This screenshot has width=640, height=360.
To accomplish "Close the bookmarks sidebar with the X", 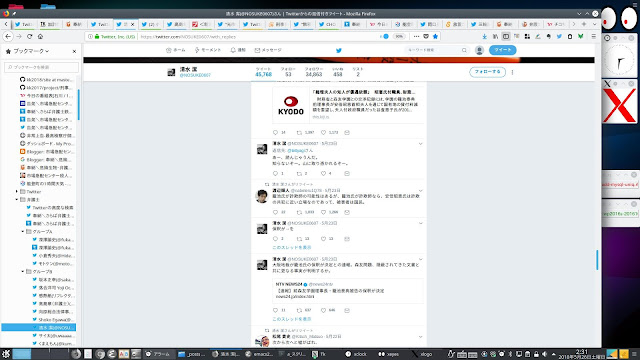I will click(x=74, y=51).
